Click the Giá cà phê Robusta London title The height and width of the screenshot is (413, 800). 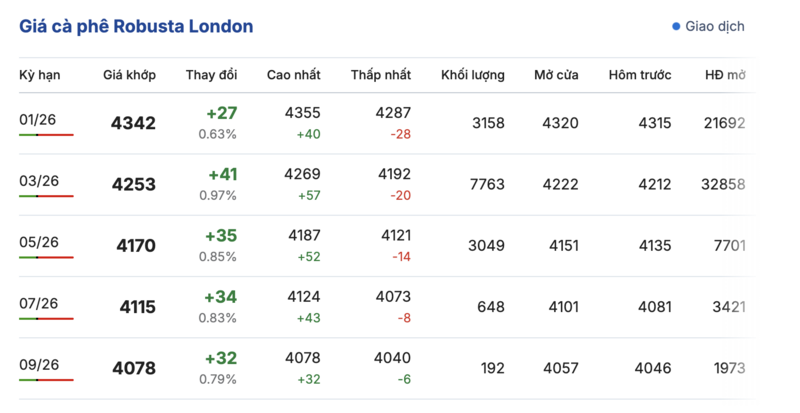136,26
